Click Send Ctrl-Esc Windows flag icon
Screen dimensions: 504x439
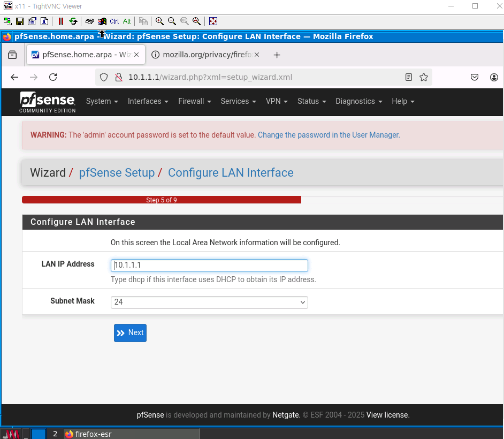pyautogui.click(x=102, y=21)
